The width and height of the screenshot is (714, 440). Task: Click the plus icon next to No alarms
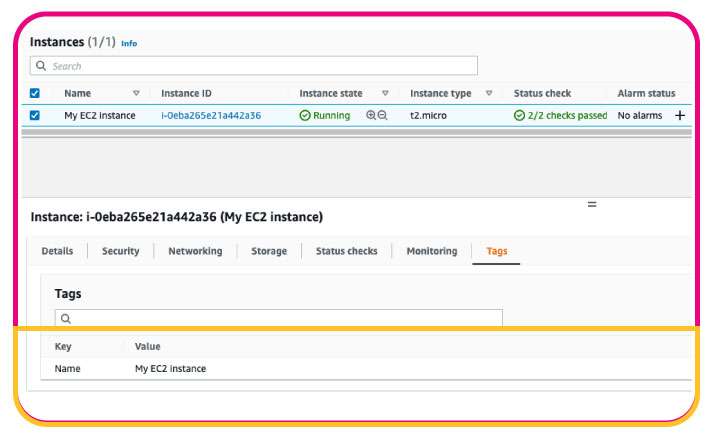pyautogui.click(x=680, y=116)
